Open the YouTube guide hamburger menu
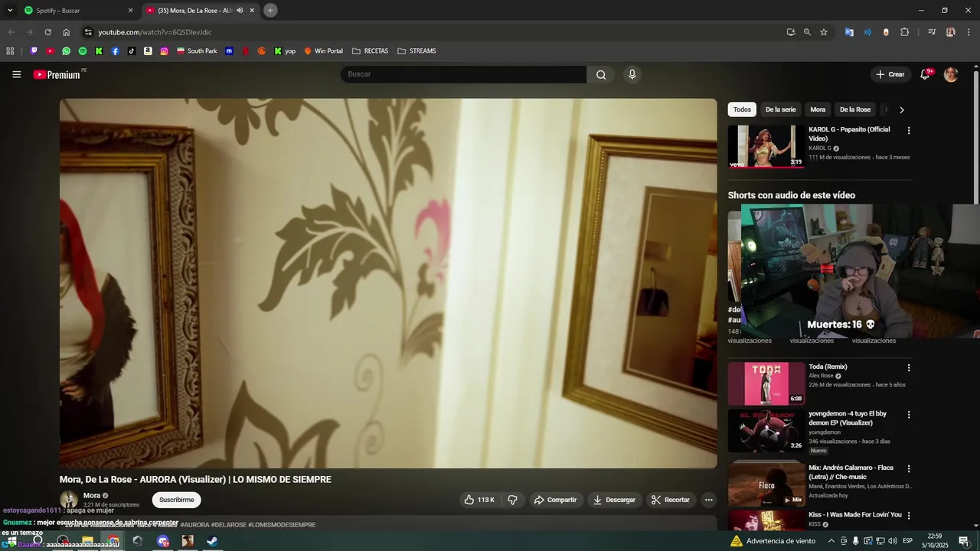The height and width of the screenshot is (551, 980). (17, 74)
